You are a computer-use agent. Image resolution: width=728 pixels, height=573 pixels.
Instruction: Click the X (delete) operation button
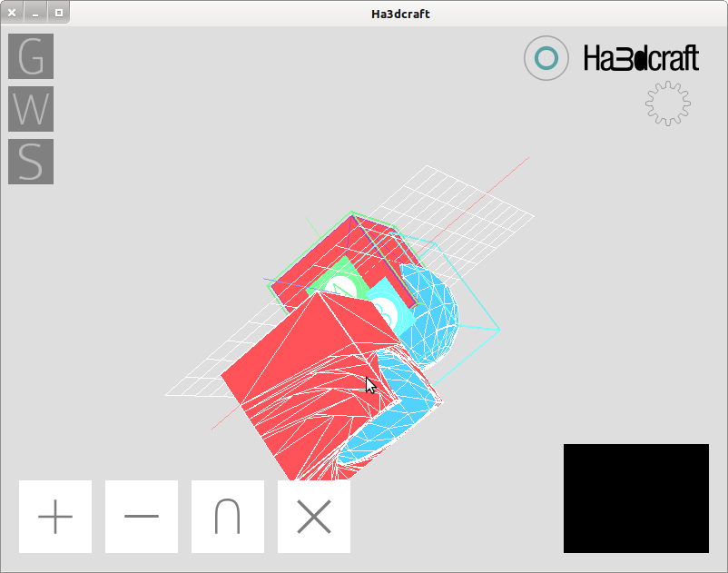pos(314,517)
